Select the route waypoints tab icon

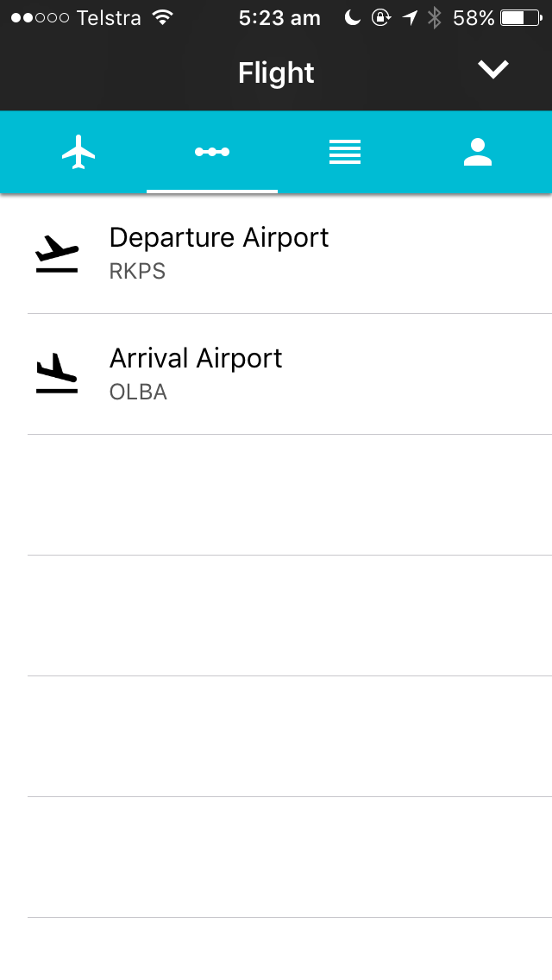[x=212, y=153]
